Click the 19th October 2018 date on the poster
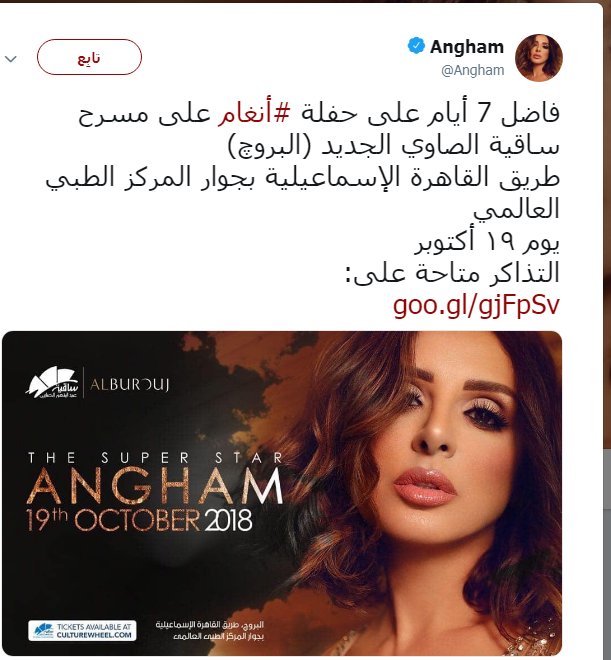The width and height of the screenshot is (611, 660). point(139,519)
